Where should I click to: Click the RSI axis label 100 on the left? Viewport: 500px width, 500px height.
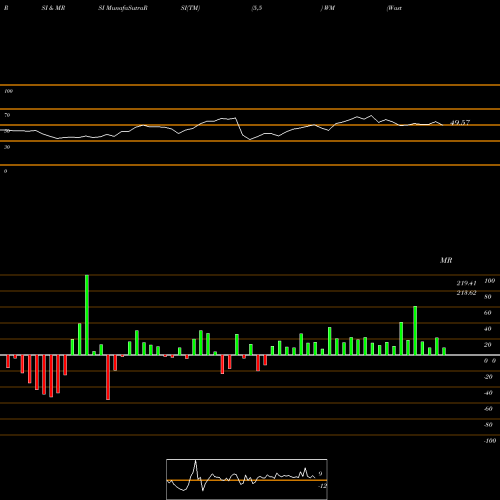pos(8,91)
